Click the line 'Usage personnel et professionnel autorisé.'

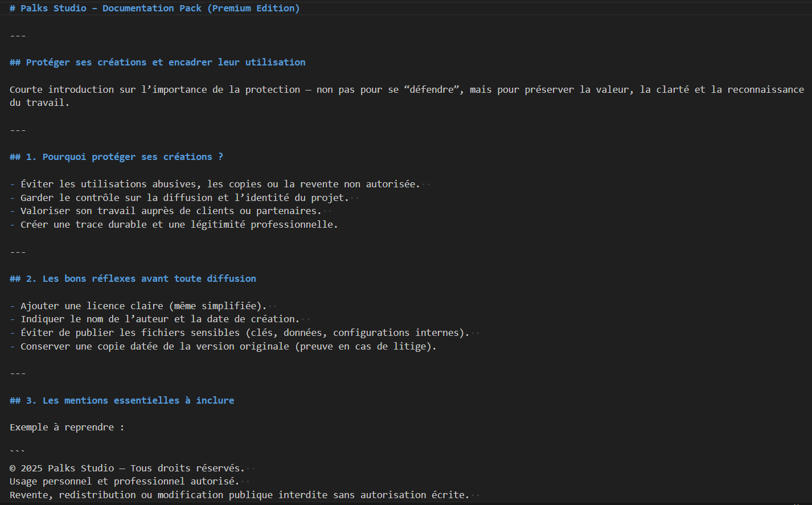click(124, 482)
